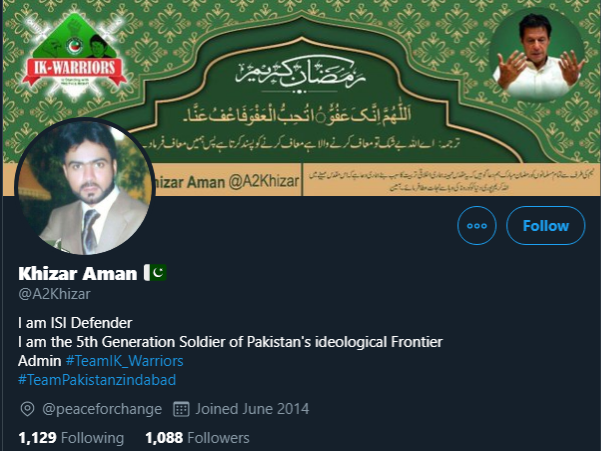This screenshot has width=601, height=451.
Task: Click the location pin icon
Action: tap(27, 409)
